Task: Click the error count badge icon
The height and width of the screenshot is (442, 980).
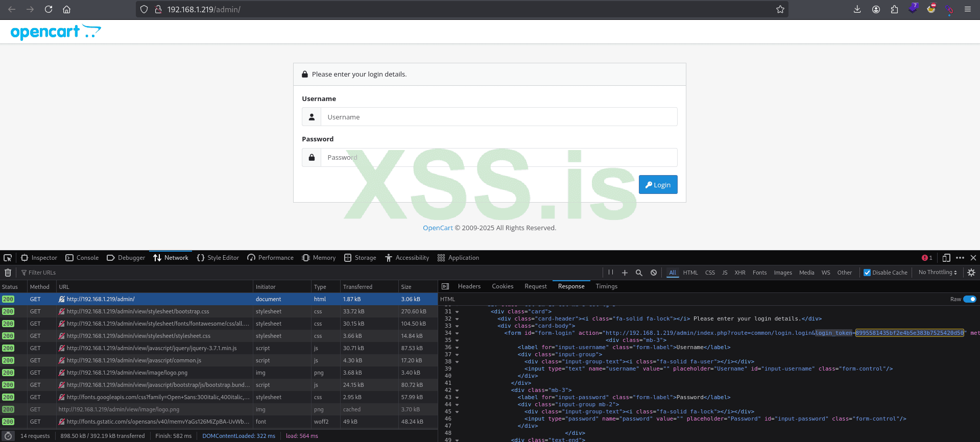Action: 927,258
